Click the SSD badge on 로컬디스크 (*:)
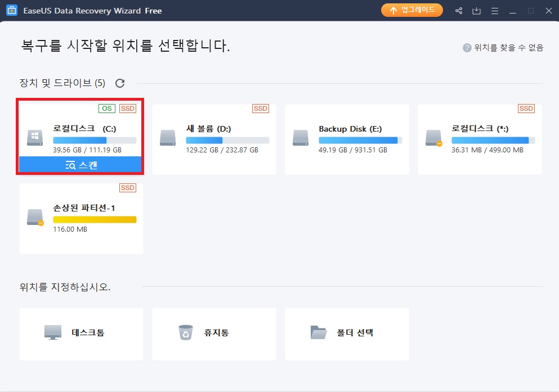Image resolution: width=559 pixels, height=392 pixels. pos(526,109)
